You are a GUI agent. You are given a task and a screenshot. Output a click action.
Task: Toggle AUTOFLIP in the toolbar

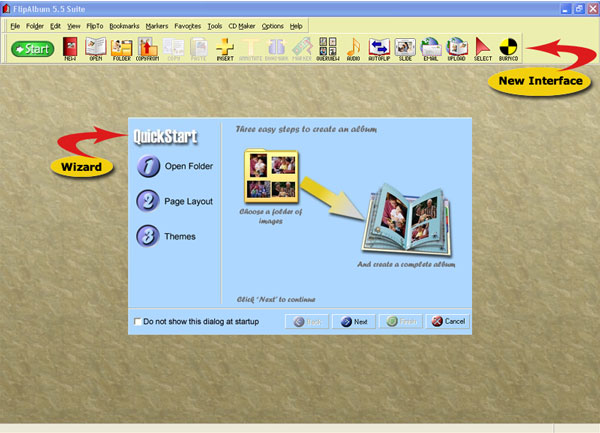pos(379,49)
